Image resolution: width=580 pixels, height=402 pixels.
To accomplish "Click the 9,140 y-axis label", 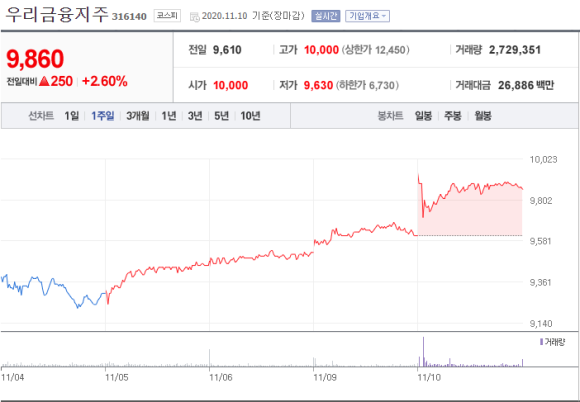I will [540, 324].
